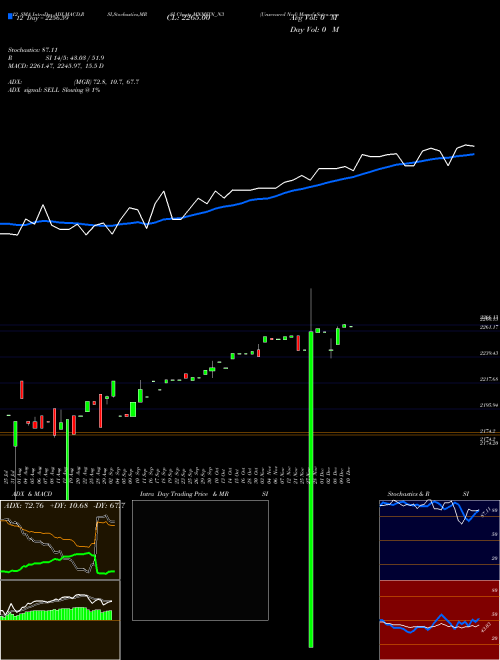The image size is (500, 660).
Task: Click the 2263.17 price axis label
Action: click(x=489, y=327)
